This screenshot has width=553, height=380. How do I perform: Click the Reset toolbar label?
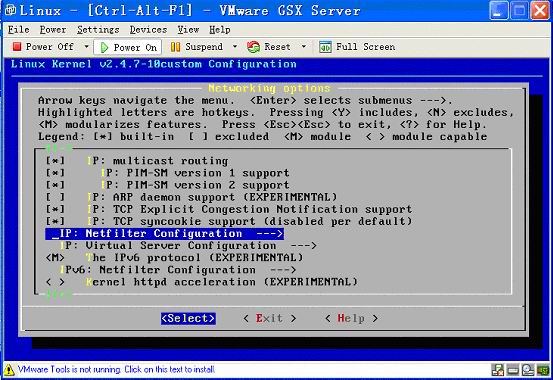pyautogui.click(x=277, y=47)
